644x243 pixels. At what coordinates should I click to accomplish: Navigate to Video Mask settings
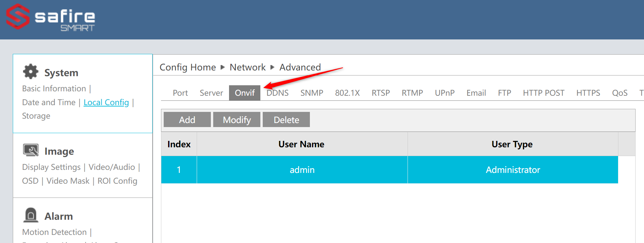[x=68, y=181]
